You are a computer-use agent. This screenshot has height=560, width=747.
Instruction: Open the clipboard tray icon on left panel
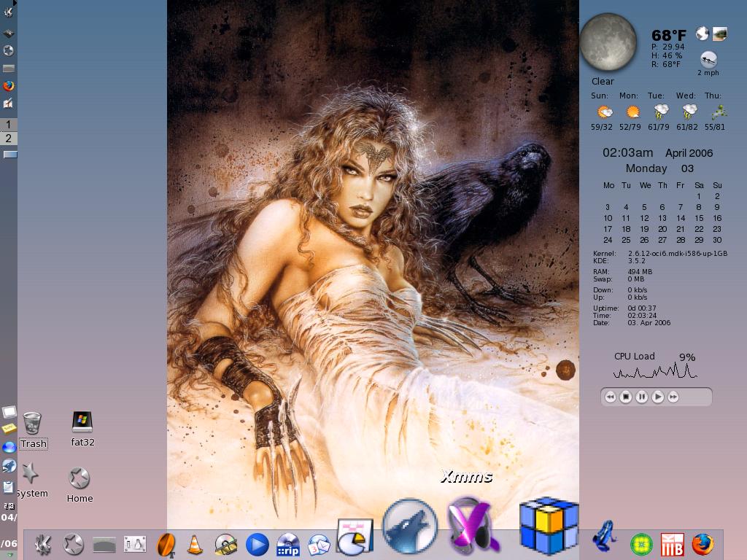pyautogui.click(x=9, y=486)
